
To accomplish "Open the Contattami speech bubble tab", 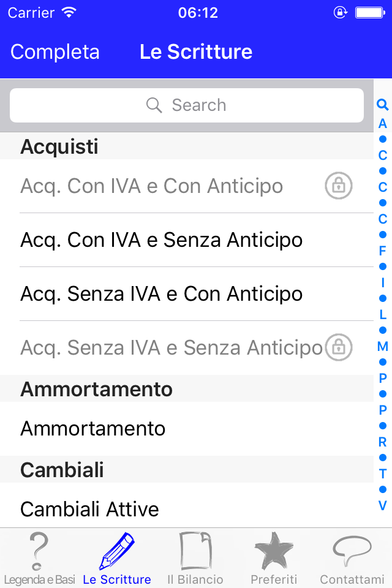I will (352, 559).
